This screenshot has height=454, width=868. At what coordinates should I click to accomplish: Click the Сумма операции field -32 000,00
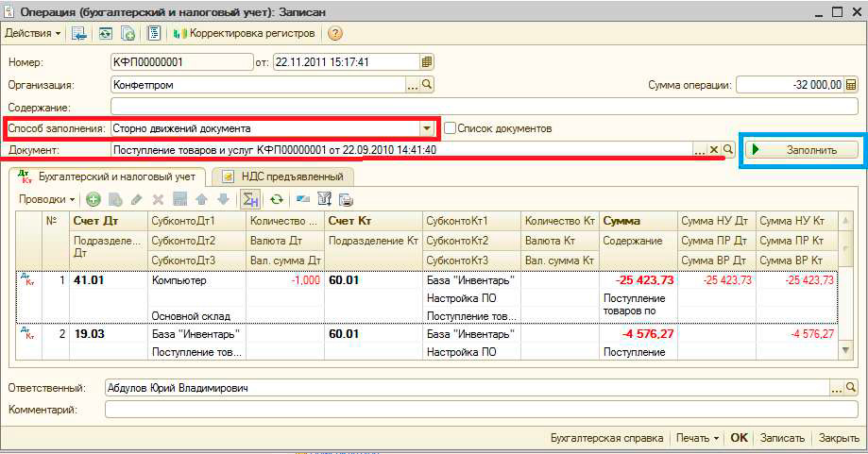click(791, 85)
